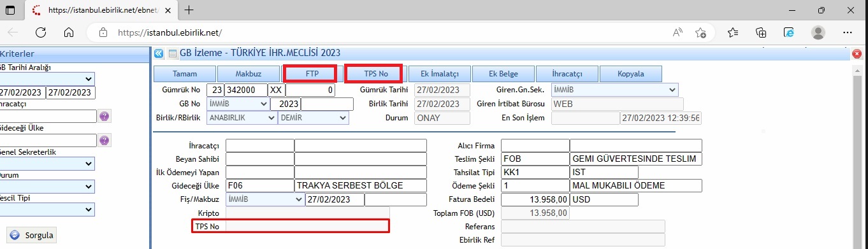The height and width of the screenshot is (249, 868).
Task: Focus the empty TPS No field
Action: tap(307, 226)
